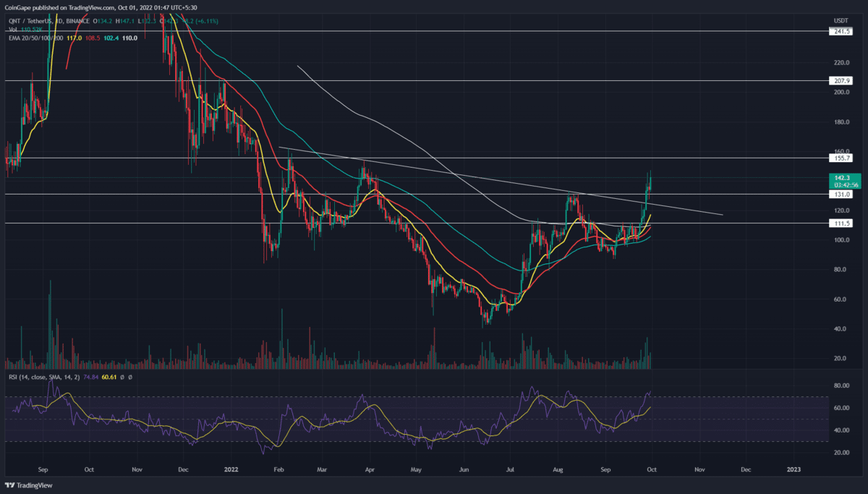Viewport: 868px width, 494px height.
Task: Click the Feb label on the time axis
Action: tap(279, 469)
